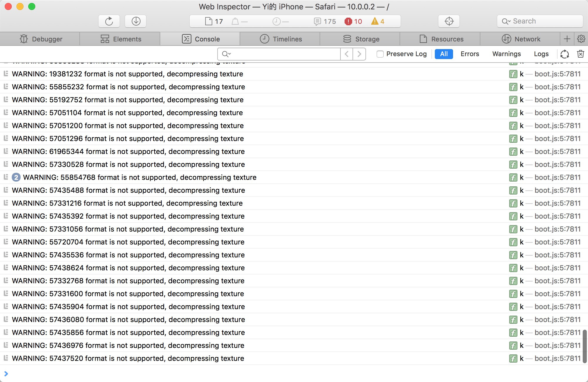Image resolution: width=588 pixels, height=382 pixels.
Task: Click the element selection crosshair icon
Action: 449,21
